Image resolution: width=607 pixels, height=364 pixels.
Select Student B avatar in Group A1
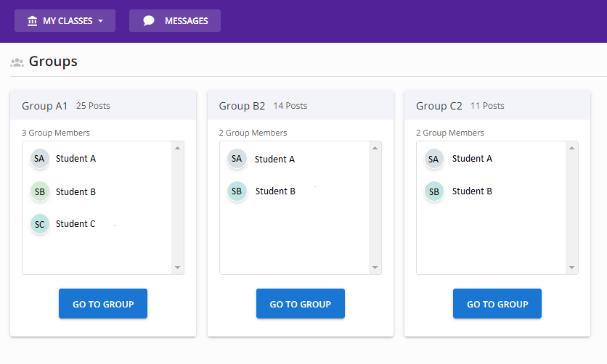click(39, 191)
